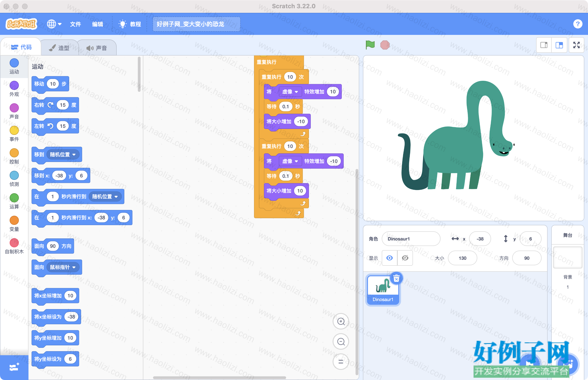The height and width of the screenshot is (380, 588).
Task: Open the Scratch logo home
Action: (21, 24)
